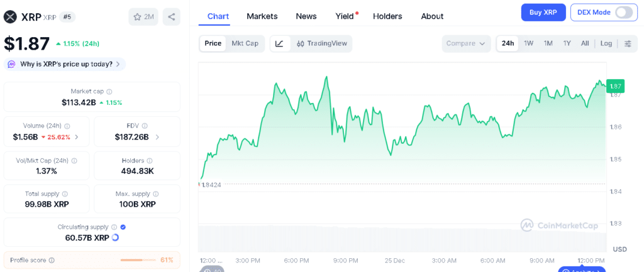
Task: Toggle DEX Mode switch
Action: pos(623,13)
